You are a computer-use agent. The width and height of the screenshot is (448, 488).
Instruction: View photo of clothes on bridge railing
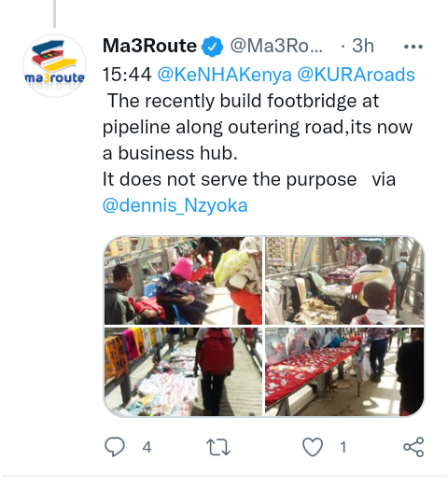[344, 281]
